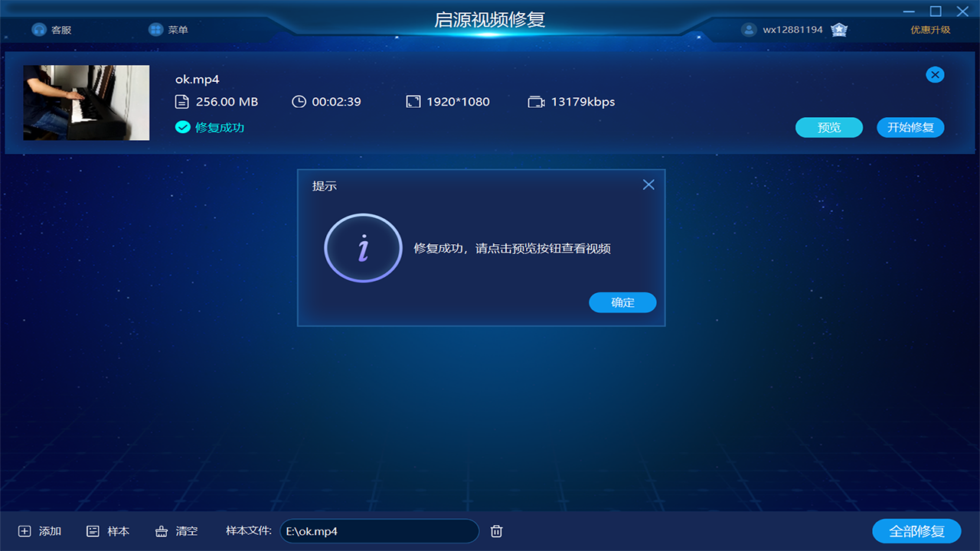Click 全部修复 to repair all videos

[917, 530]
